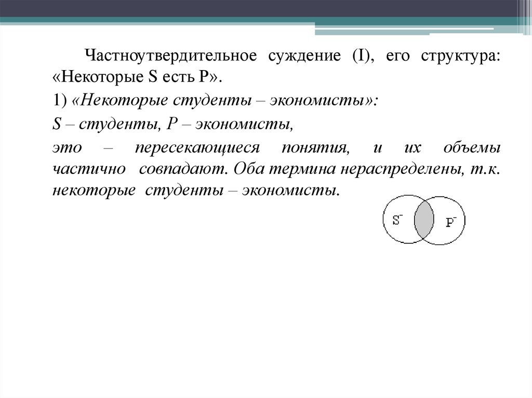Click the example «Некоторые студенты – экономисты»:

point(225,100)
